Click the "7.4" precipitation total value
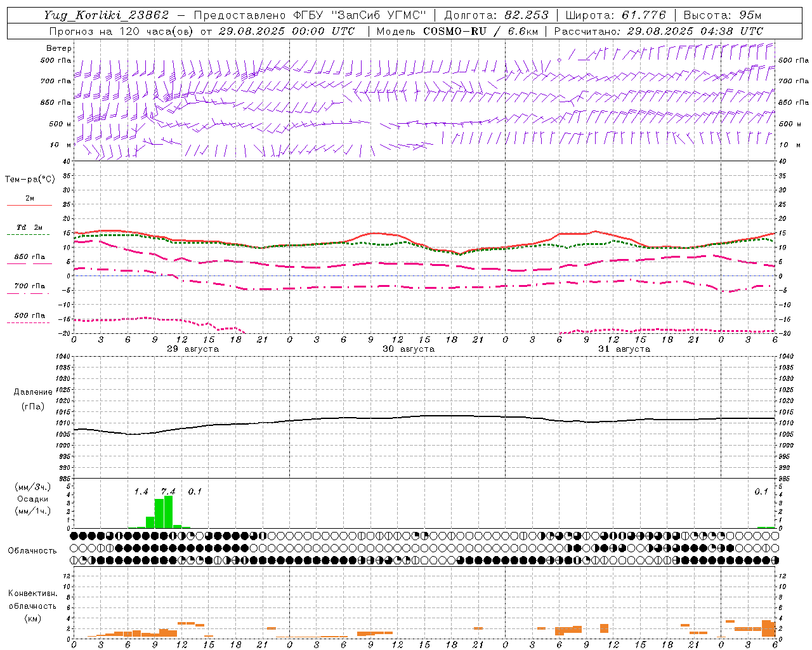 168,492
